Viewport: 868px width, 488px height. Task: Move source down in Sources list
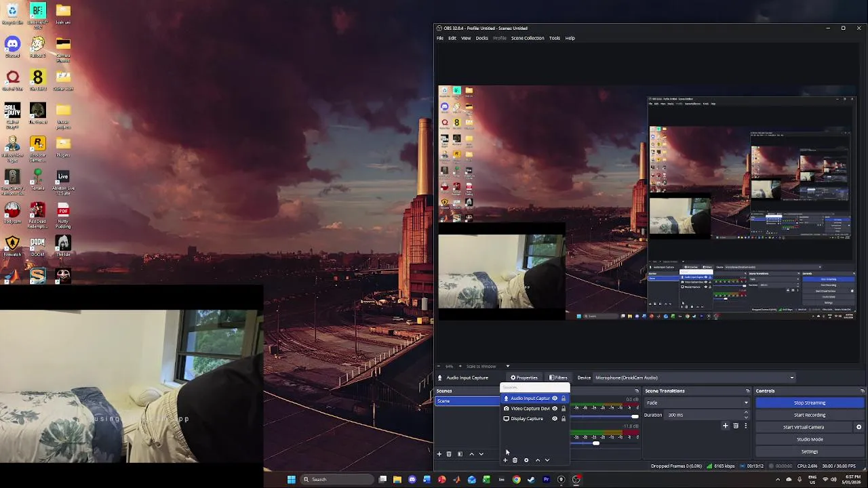coord(547,460)
